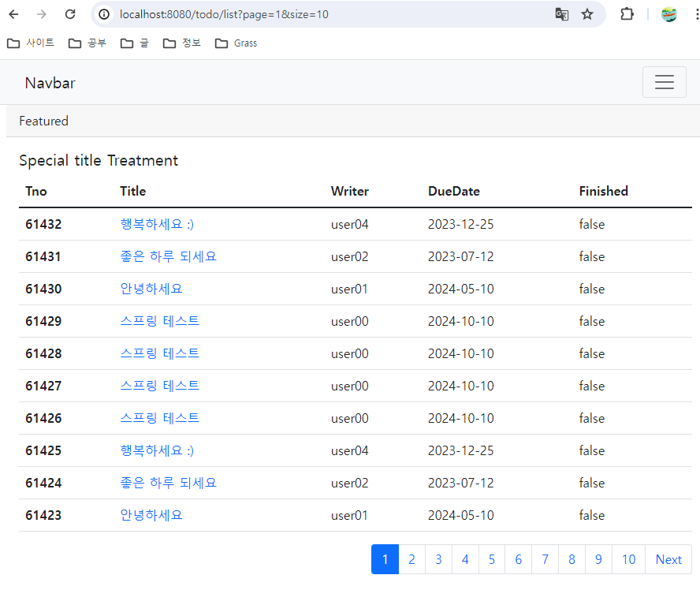Image resolution: width=700 pixels, height=590 pixels.
Task: Click the Special title Treatment heading
Action: click(99, 160)
